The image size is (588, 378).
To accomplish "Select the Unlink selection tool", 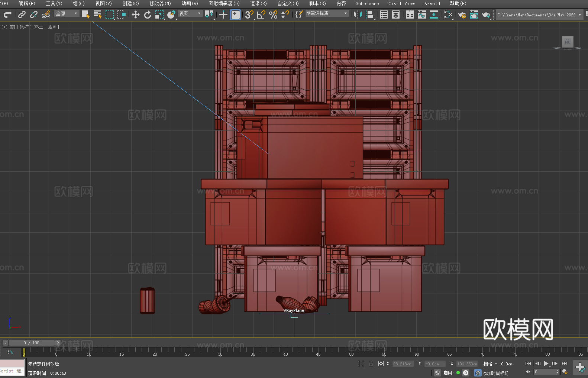I will coord(34,14).
